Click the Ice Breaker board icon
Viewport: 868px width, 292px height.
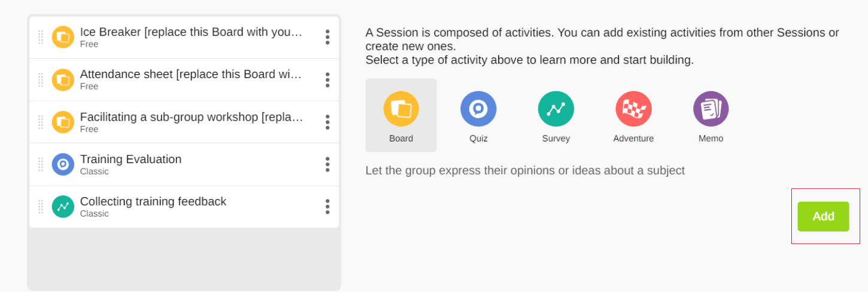pyautogui.click(x=63, y=37)
